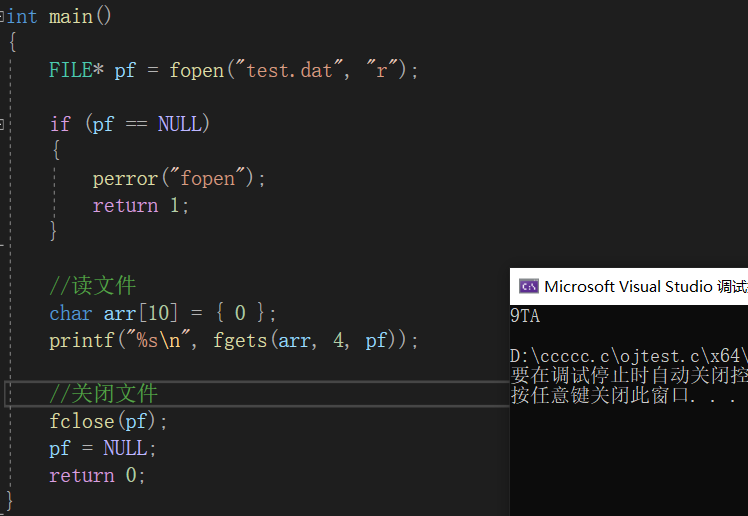Click the return 0; statement

pos(97,475)
